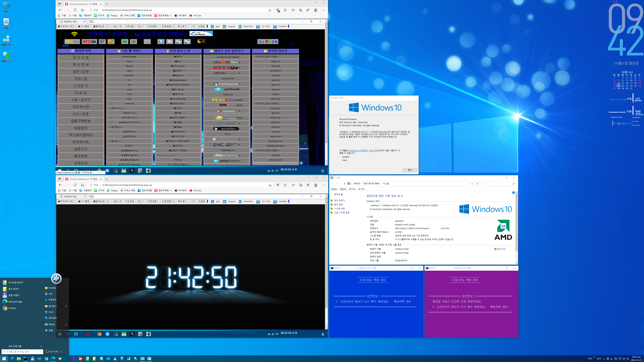644x362 pixels.
Task: Select 공지사항 in the 게시판 목록 column
Action: click(x=81, y=58)
